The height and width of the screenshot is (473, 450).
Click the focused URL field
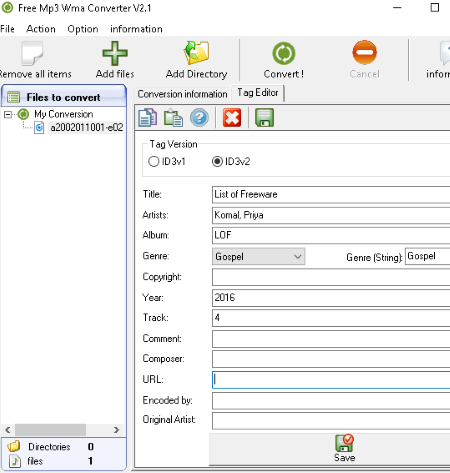click(331, 380)
